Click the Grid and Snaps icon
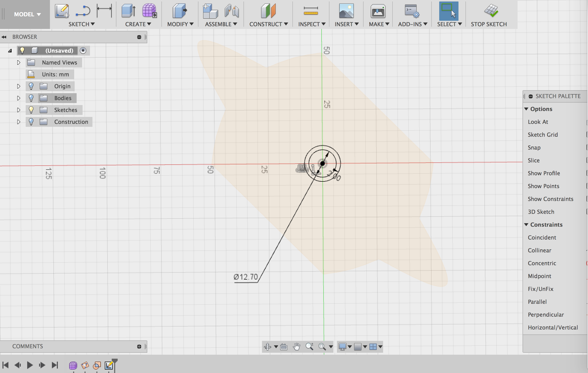588x373 pixels. (x=358, y=347)
